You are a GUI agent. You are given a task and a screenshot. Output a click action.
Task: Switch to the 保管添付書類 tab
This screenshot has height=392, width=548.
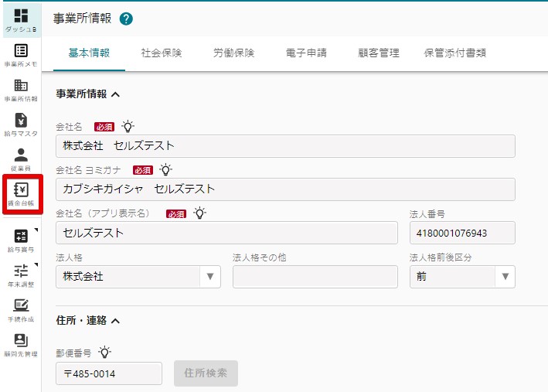coord(455,53)
